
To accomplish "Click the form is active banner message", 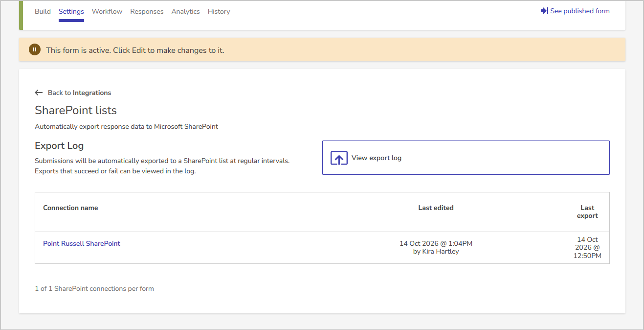I will pyautogui.click(x=135, y=50).
